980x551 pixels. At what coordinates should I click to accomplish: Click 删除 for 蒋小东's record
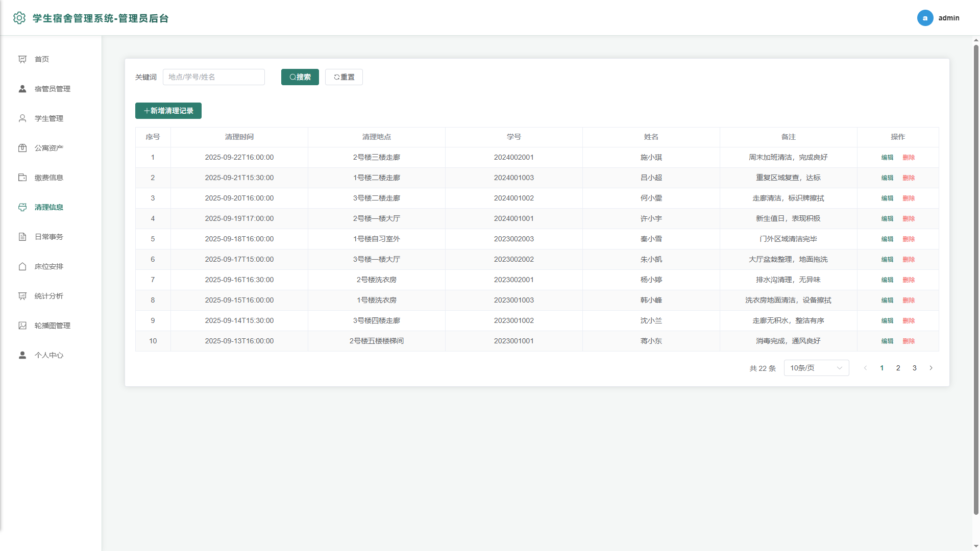[909, 341]
